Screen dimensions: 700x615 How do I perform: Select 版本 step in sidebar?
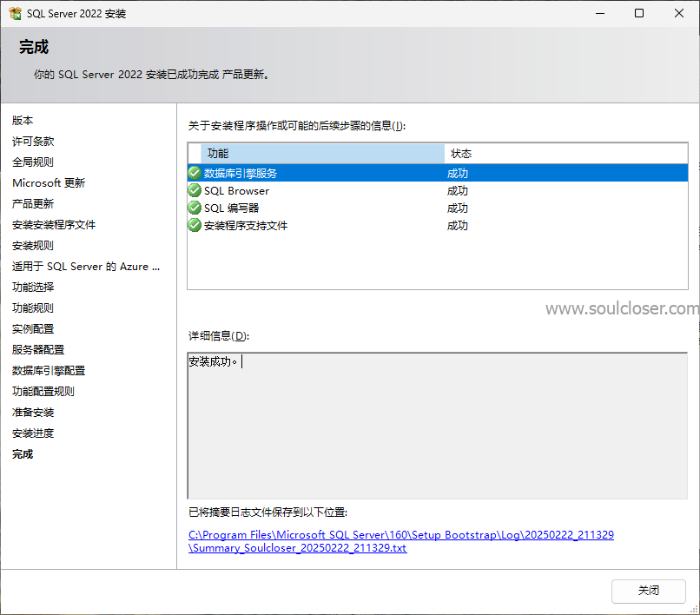(x=23, y=121)
